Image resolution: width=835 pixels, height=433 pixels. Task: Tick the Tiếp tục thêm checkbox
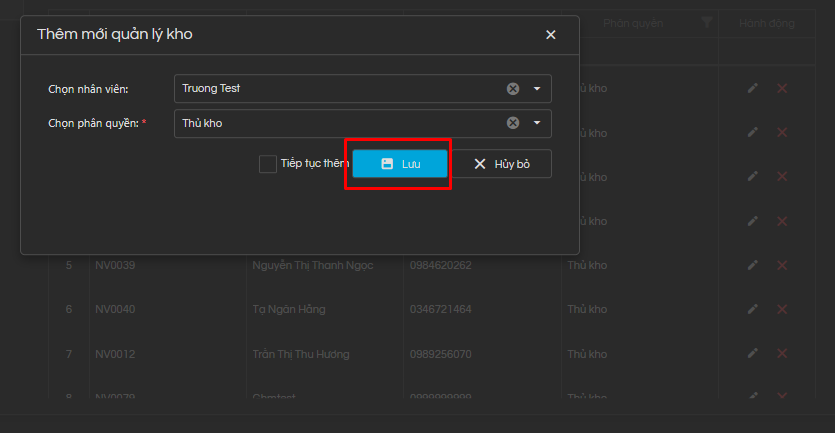268,164
